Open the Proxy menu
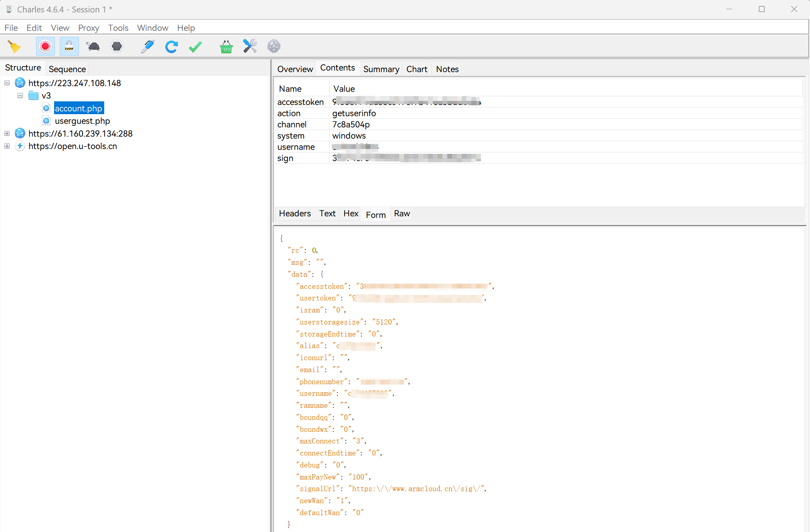Screen dimensions: 810x532 click(x=88, y=28)
